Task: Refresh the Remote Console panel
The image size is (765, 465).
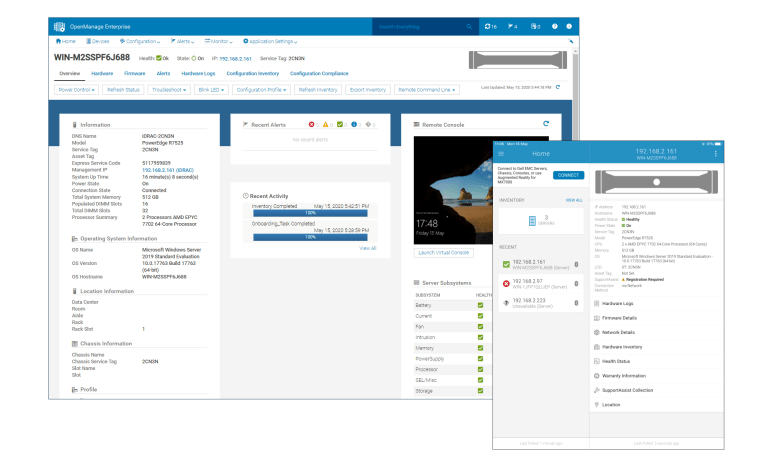Action: click(x=546, y=124)
